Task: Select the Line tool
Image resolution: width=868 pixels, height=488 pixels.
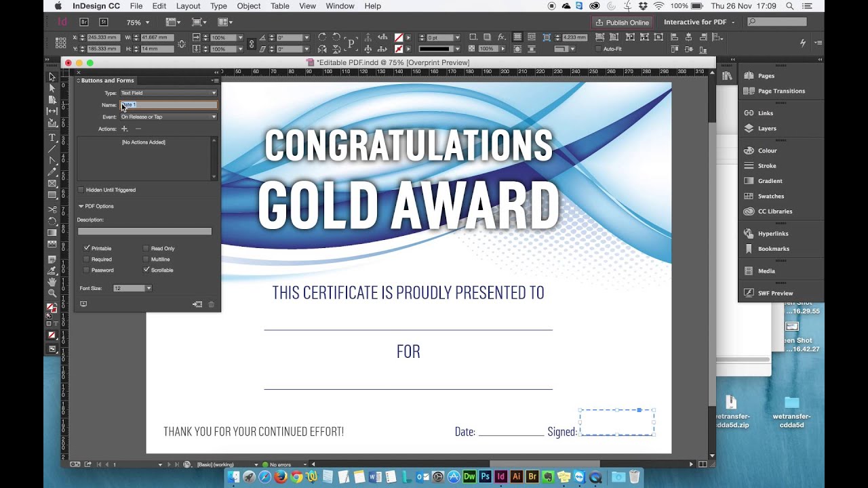Action: tap(52, 149)
